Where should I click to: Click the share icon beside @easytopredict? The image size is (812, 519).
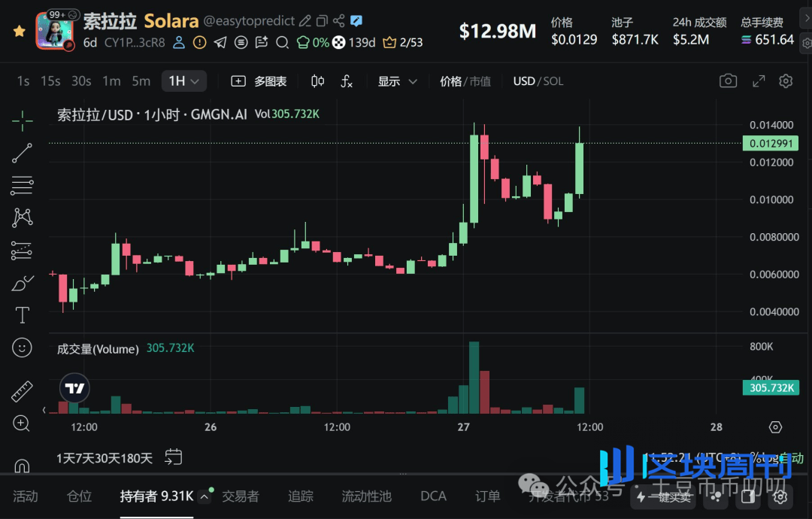338,21
